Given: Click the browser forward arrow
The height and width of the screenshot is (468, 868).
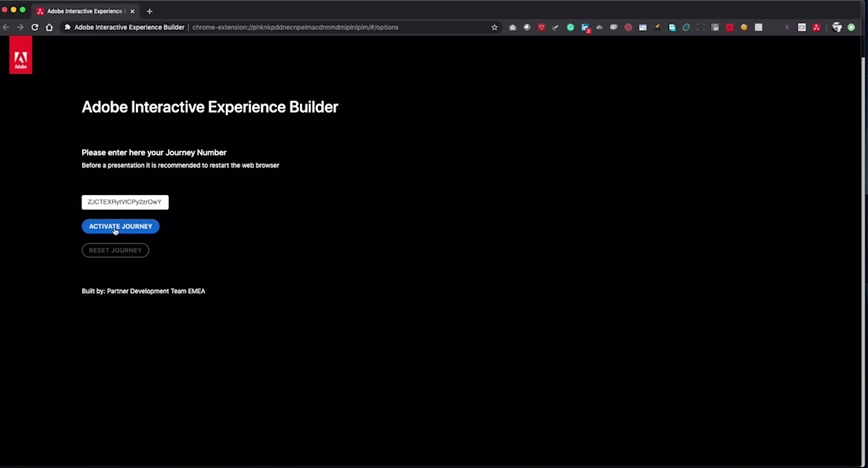Looking at the screenshot, I should [x=20, y=27].
